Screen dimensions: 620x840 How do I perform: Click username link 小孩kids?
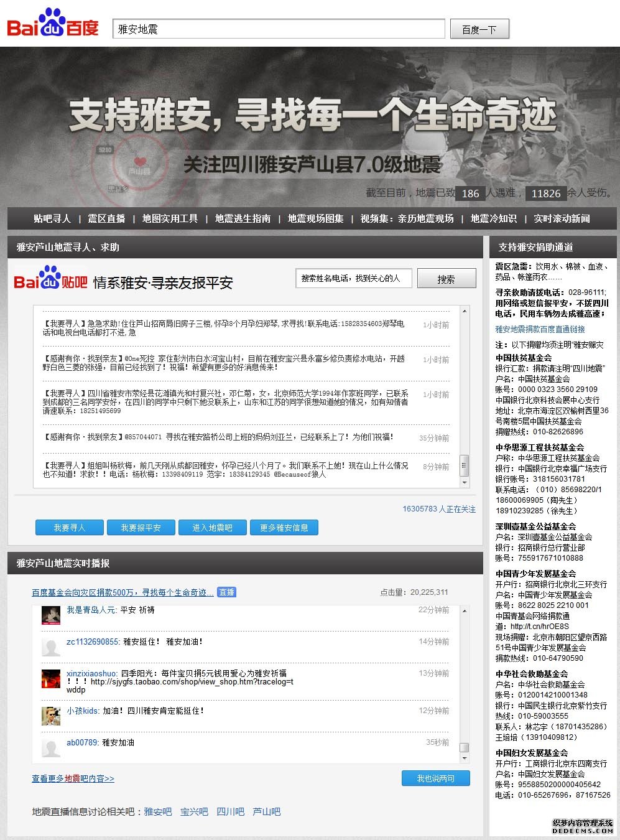pos(83,711)
